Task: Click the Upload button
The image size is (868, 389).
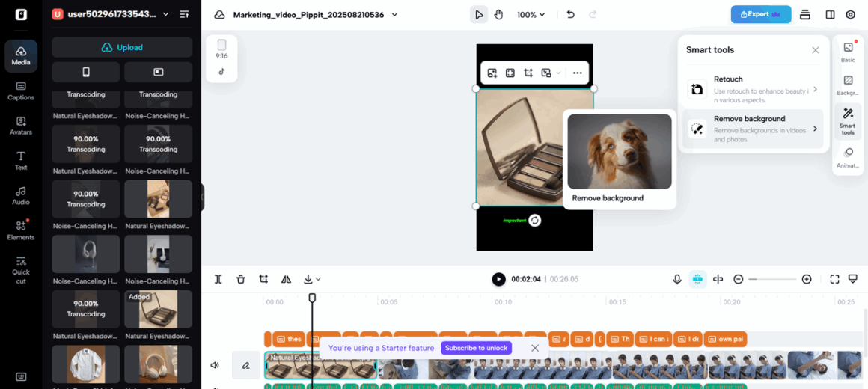Action: coord(122,47)
